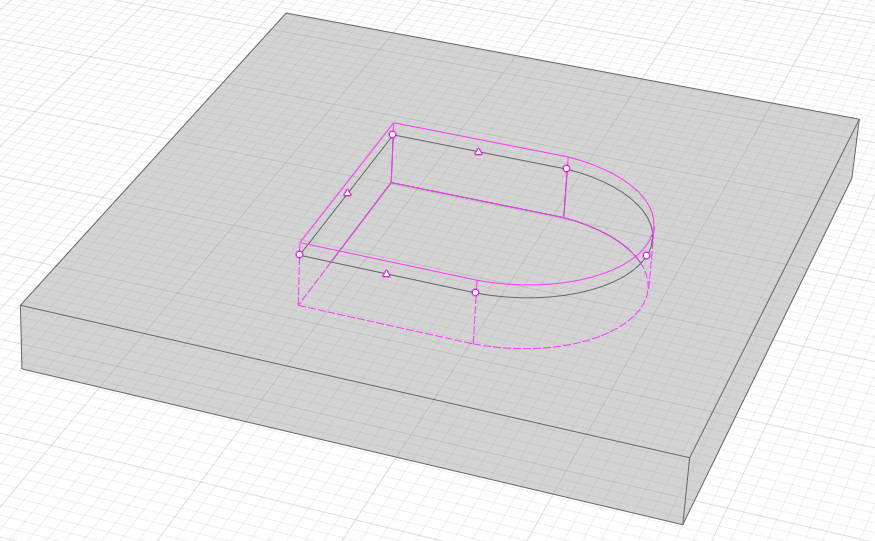Select the circle handle where front edge meets arc

475,293
